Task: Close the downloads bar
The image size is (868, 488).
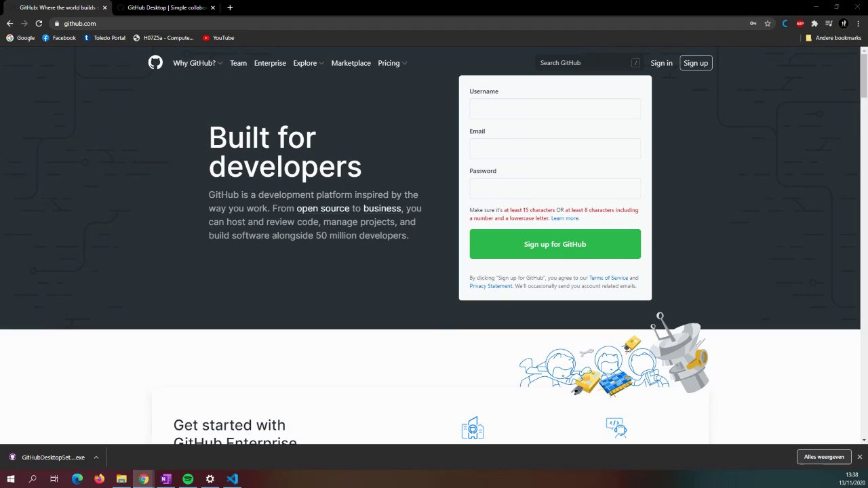Action: (x=859, y=457)
